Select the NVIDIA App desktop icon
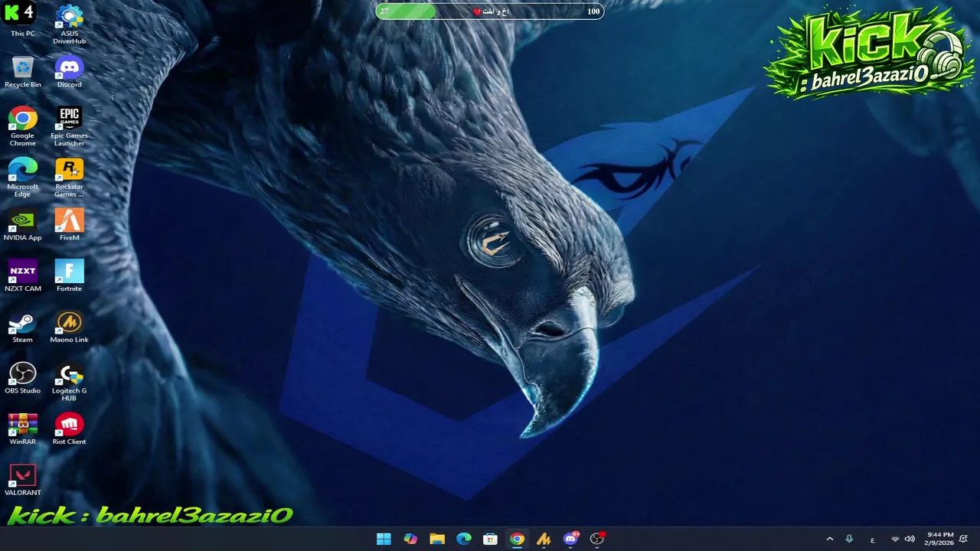The height and width of the screenshot is (551, 980). click(22, 225)
